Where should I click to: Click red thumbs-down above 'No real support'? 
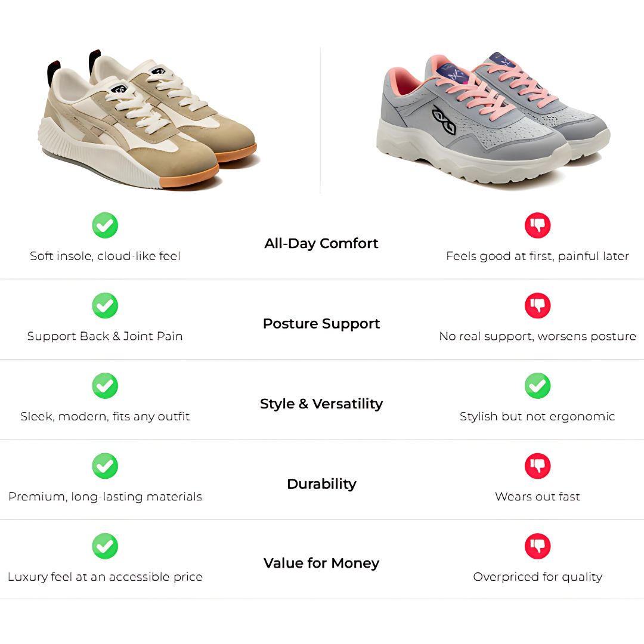click(537, 305)
